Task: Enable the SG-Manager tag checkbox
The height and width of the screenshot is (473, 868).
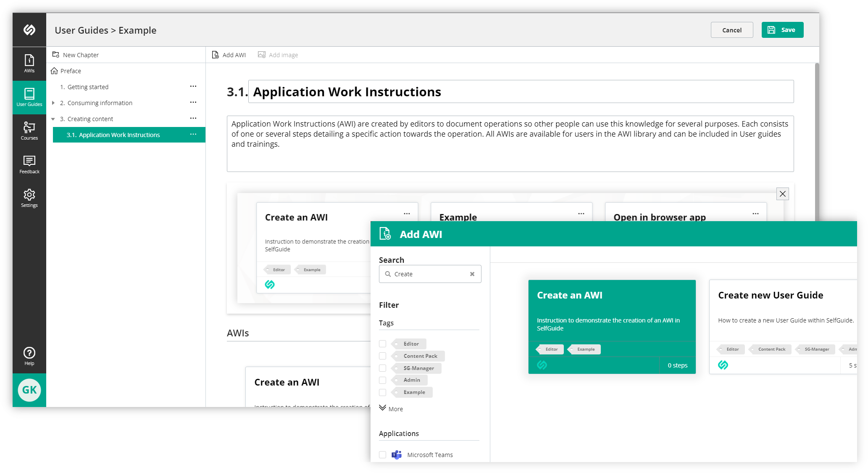Action: click(x=382, y=368)
